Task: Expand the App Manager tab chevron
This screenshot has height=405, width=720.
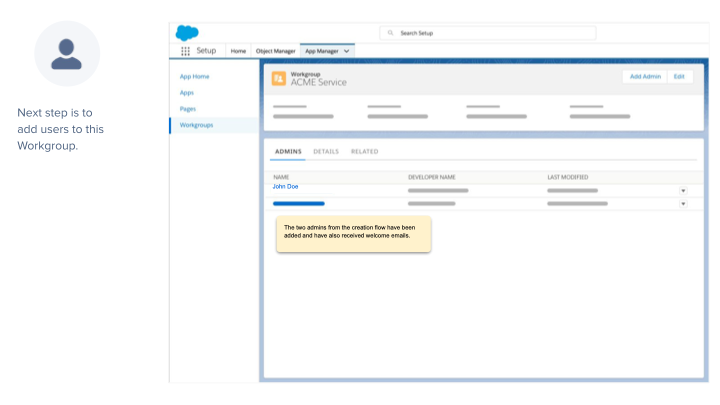Action: (x=346, y=51)
